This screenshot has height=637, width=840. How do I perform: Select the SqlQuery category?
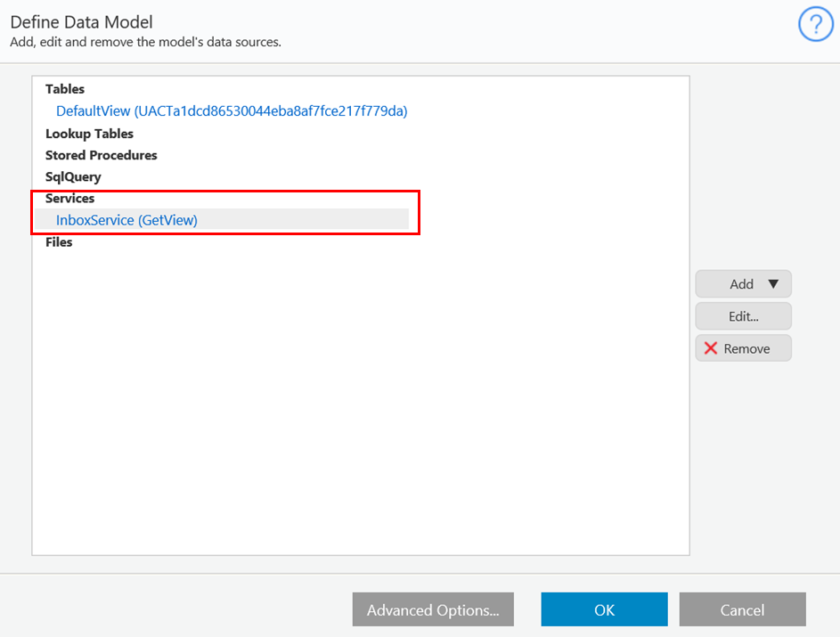(73, 176)
